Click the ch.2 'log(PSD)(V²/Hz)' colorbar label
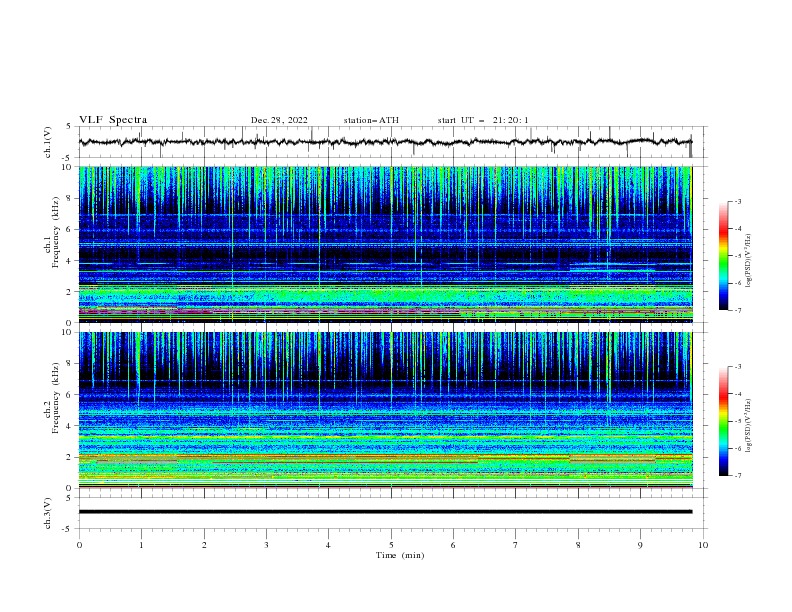 [x=749, y=426]
